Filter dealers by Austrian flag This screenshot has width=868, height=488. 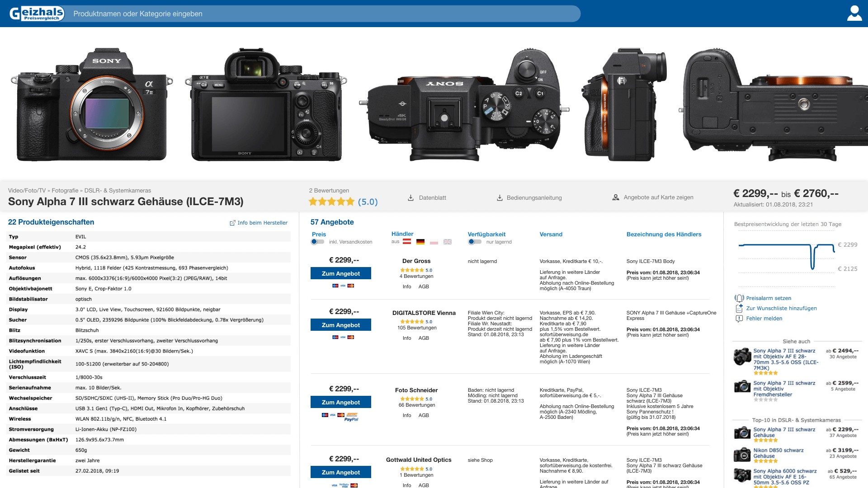(407, 242)
